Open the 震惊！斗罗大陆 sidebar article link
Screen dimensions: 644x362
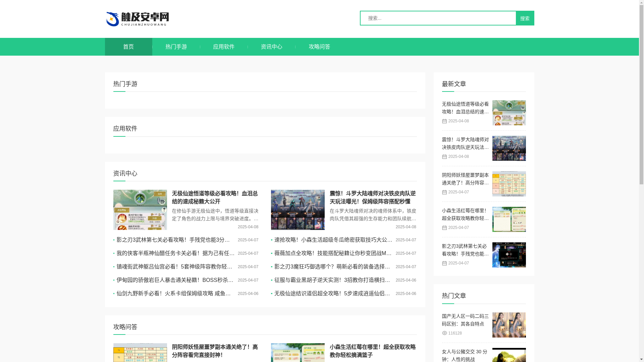tap(466, 143)
